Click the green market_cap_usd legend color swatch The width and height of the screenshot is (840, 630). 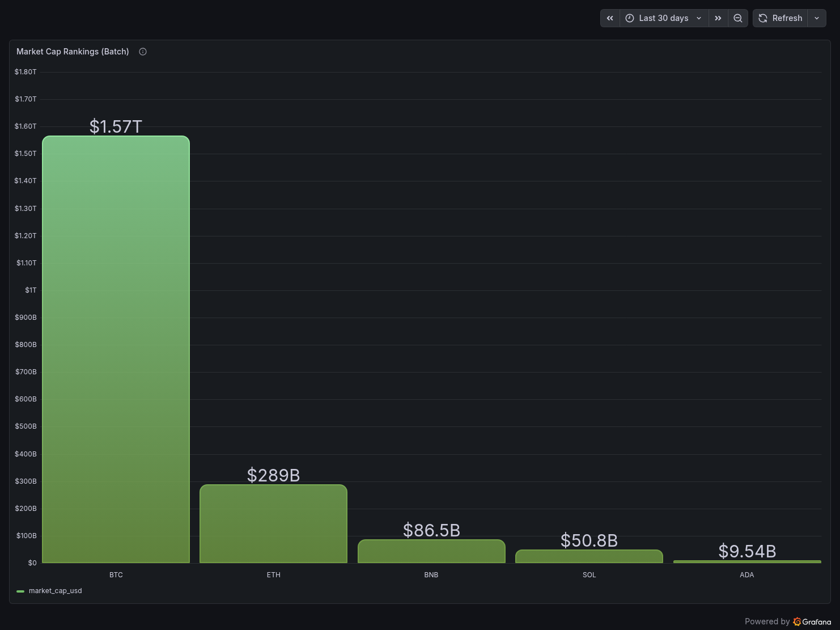tap(20, 591)
